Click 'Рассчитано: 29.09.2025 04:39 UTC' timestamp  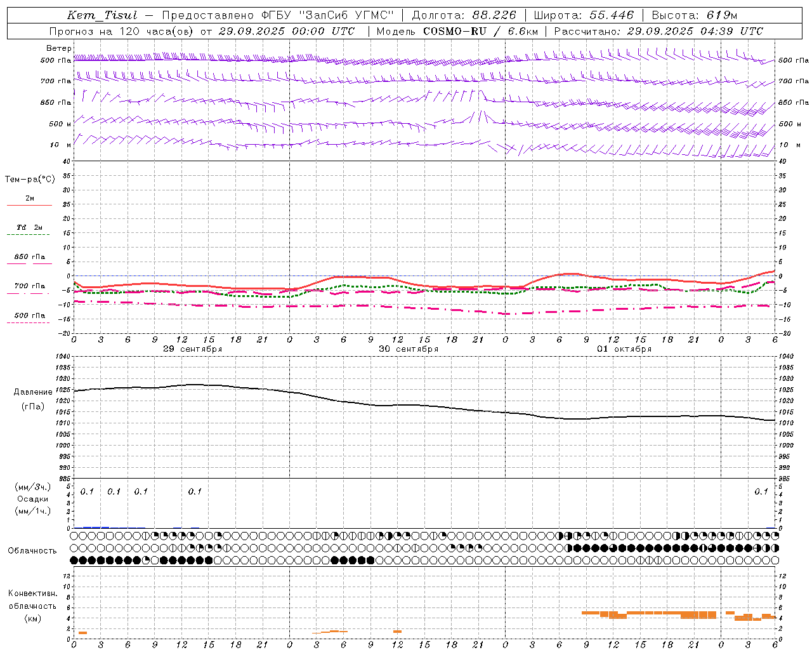658,31
